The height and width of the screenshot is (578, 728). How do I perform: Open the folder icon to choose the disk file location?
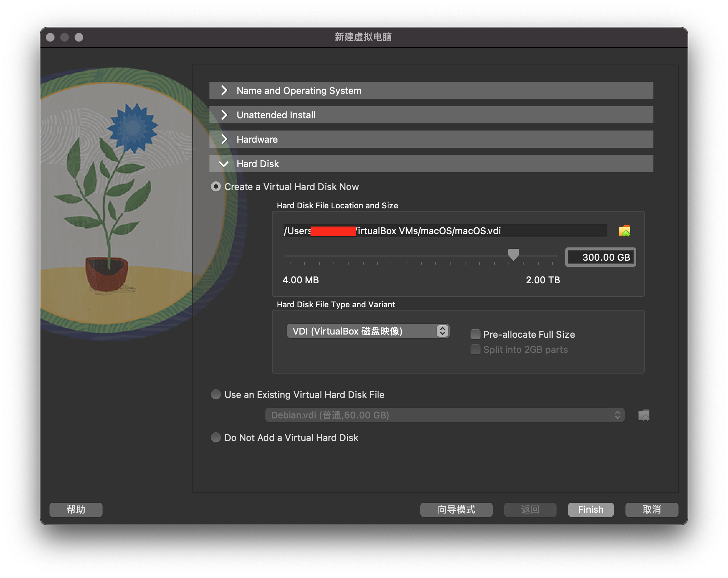click(x=624, y=231)
